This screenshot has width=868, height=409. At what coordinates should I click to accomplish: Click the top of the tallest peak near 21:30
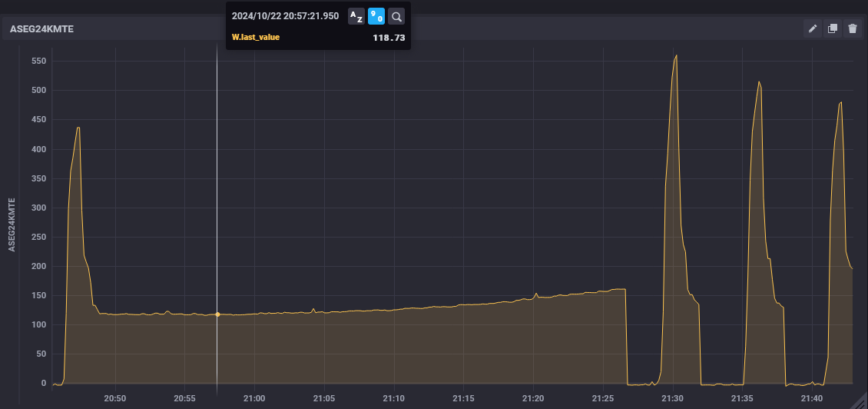676,55
